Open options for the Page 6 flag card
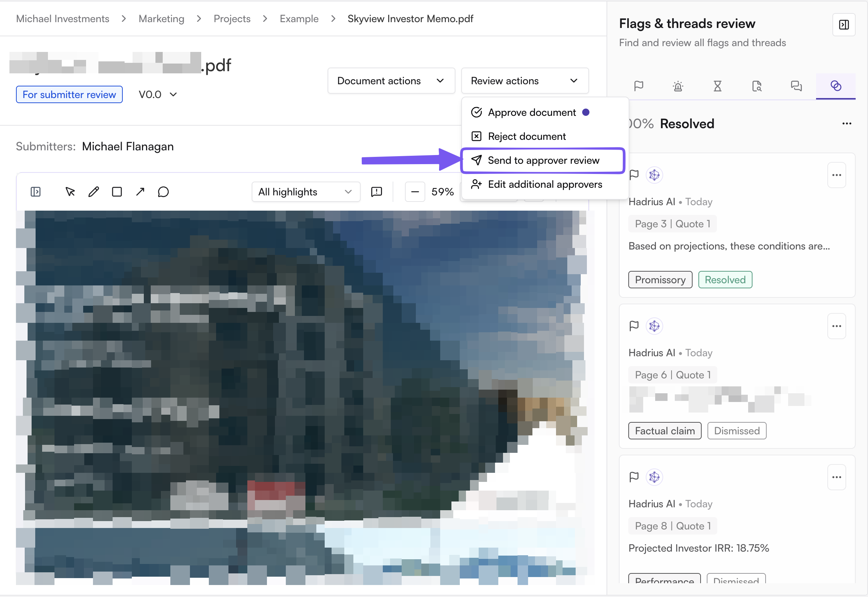Viewport: 868px width, 597px height. pos(836,326)
